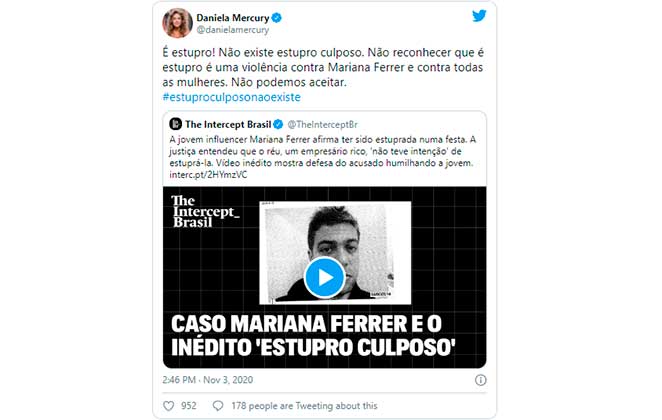Open hashtag #estuproculposonaoexiste
Viewport: 662px width, 420px height.
(x=231, y=97)
